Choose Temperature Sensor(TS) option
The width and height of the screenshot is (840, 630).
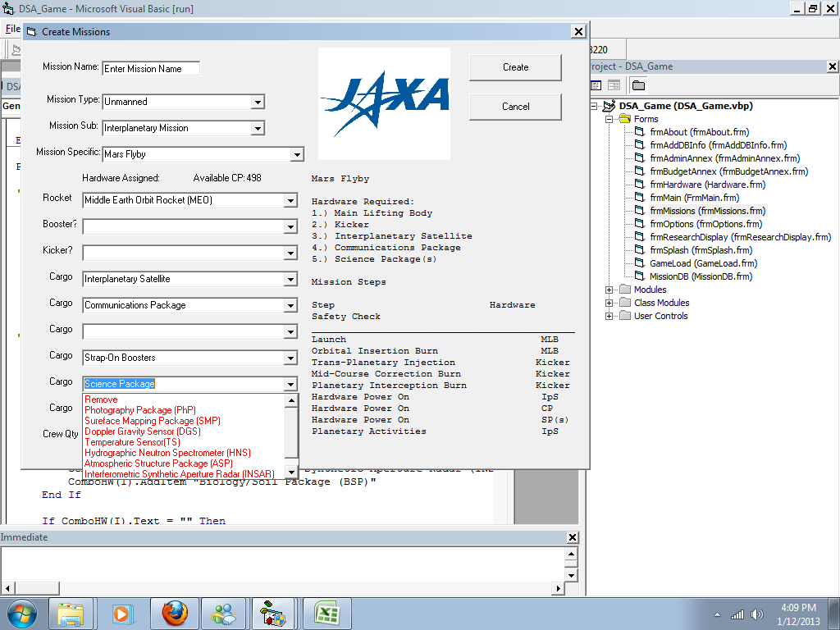184,442
